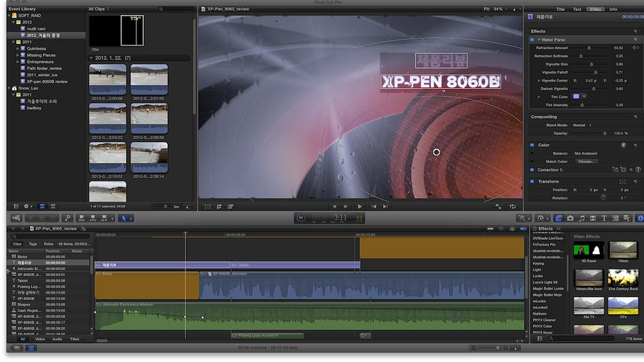
Task: Click the Opacity slider
Action: point(589,133)
